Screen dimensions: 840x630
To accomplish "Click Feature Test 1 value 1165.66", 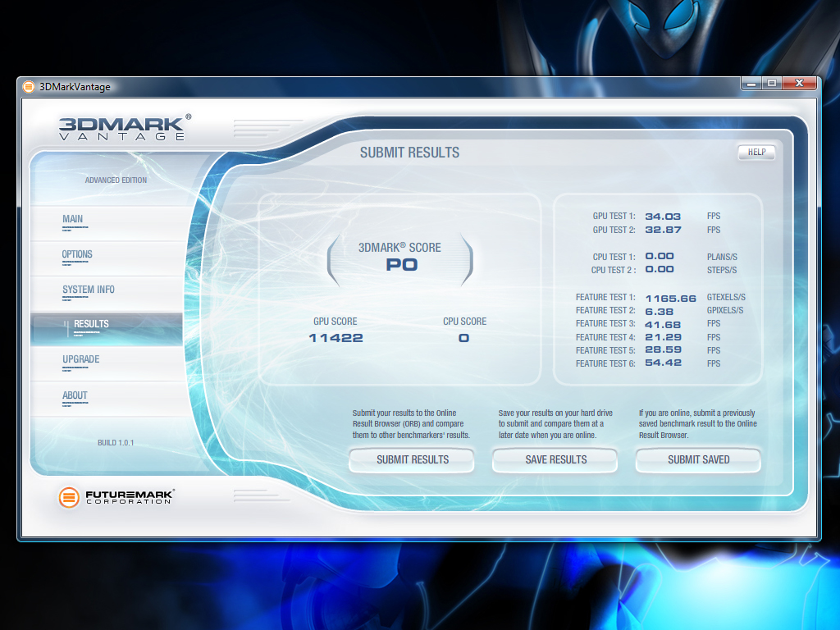I will 670,299.
